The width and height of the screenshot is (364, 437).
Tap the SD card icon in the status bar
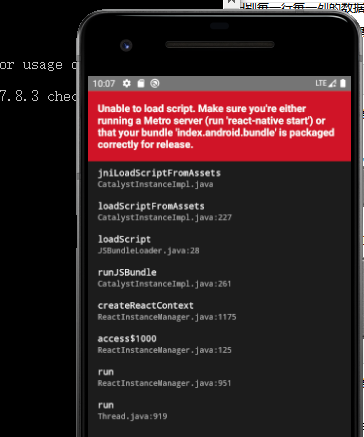click(x=141, y=83)
